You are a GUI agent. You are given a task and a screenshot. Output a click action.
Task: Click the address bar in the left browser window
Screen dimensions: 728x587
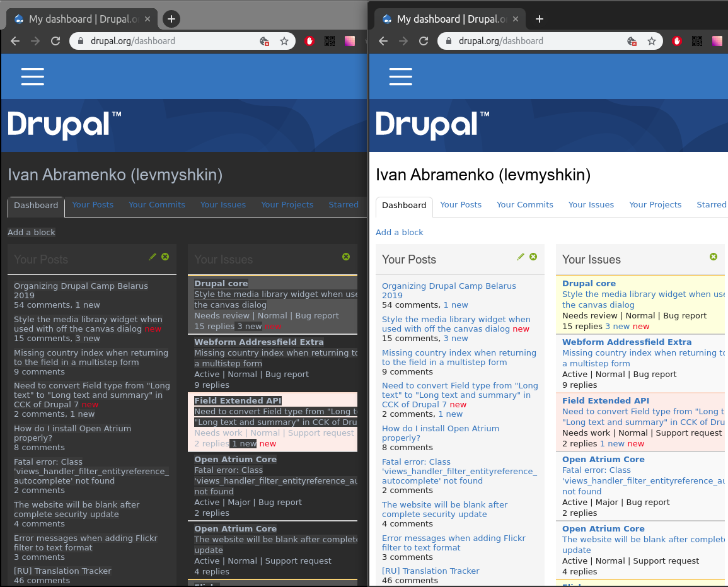coord(164,41)
